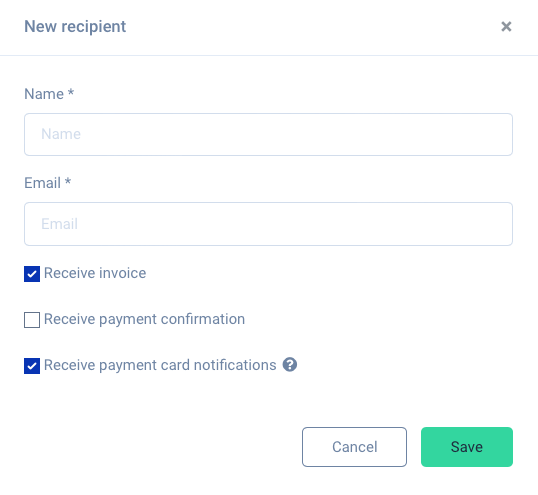The width and height of the screenshot is (538, 495).
Task: Disable Receive payment card notifications checkbox
Action: point(32,366)
